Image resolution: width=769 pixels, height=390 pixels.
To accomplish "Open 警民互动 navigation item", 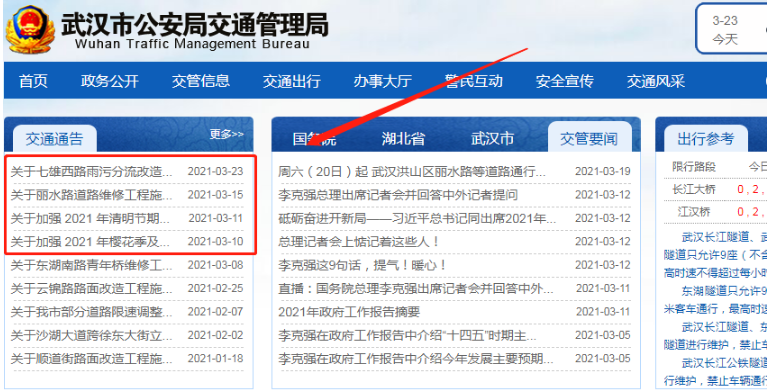I will (x=474, y=81).
